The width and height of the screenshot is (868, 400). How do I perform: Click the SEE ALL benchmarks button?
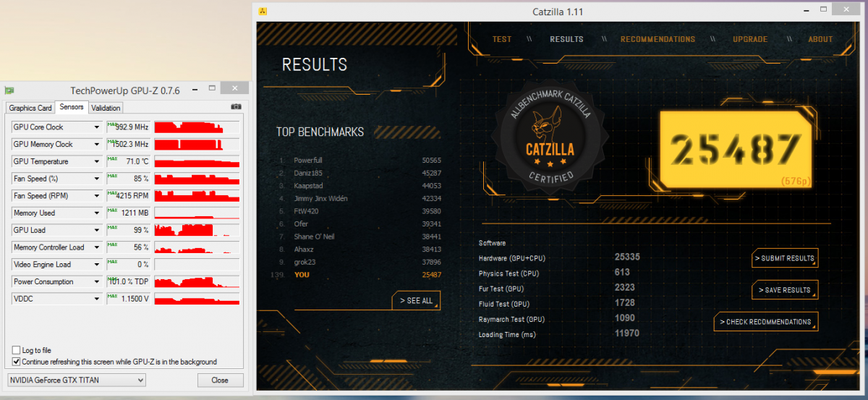[x=415, y=301]
